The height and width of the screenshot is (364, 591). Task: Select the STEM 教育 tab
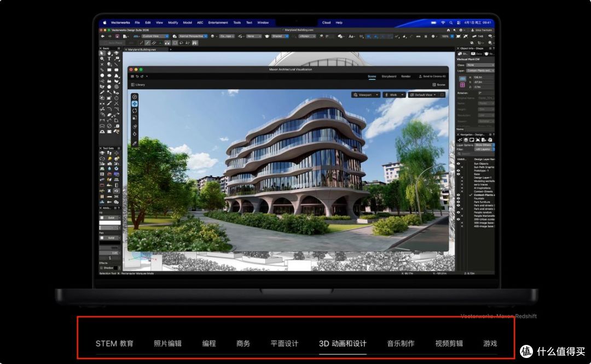(x=114, y=343)
